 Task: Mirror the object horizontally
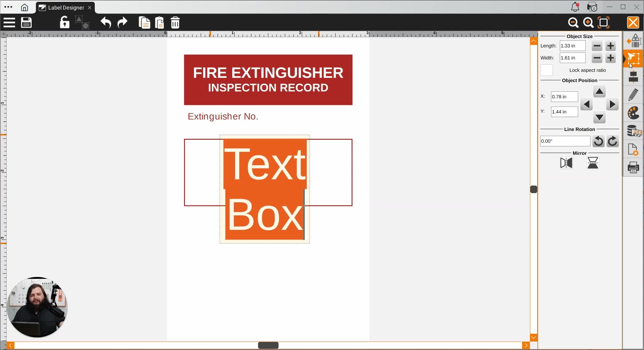tap(566, 163)
